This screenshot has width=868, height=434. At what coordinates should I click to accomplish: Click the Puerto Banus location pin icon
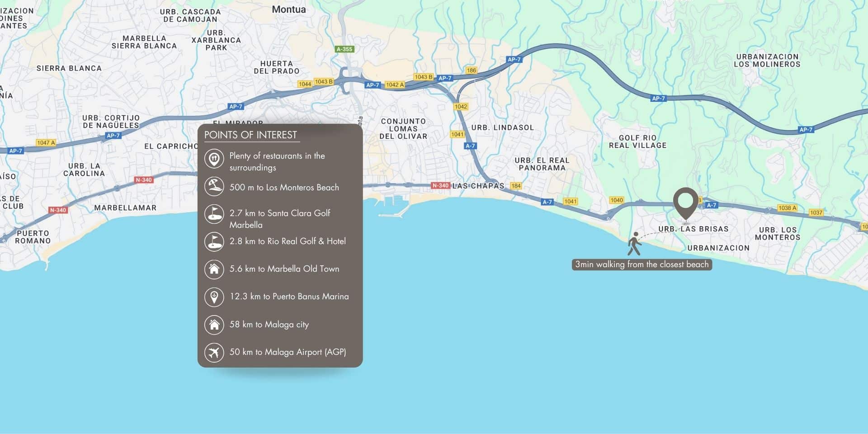point(214,297)
